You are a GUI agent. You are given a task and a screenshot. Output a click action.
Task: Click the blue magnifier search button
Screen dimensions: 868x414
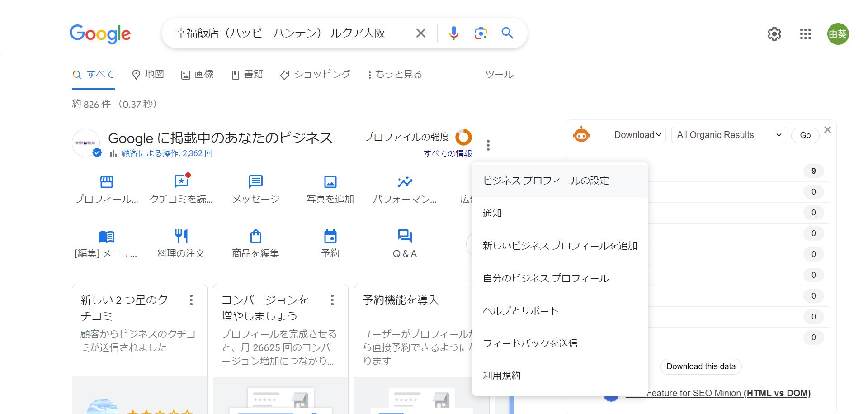pyautogui.click(x=507, y=33)
